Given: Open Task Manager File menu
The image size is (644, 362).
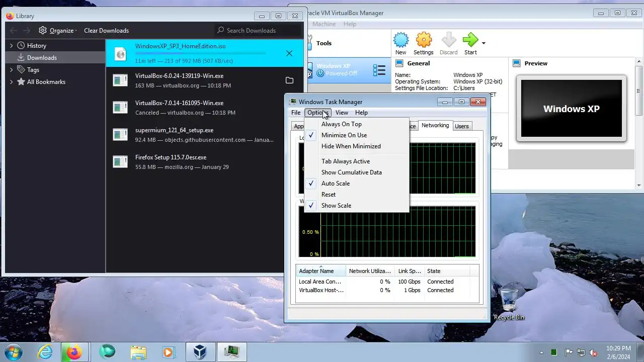Looking at the screenshot, I should 296,113.
